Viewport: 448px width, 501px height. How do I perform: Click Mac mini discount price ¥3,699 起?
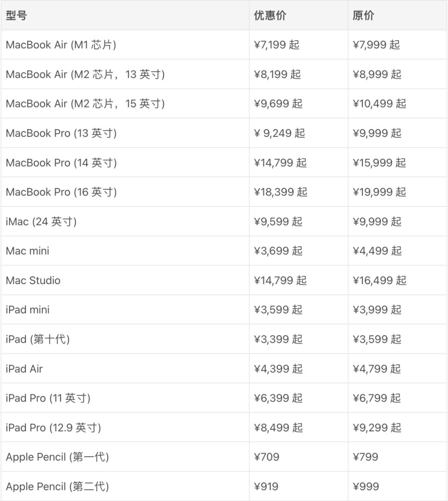tap(278, 251)
